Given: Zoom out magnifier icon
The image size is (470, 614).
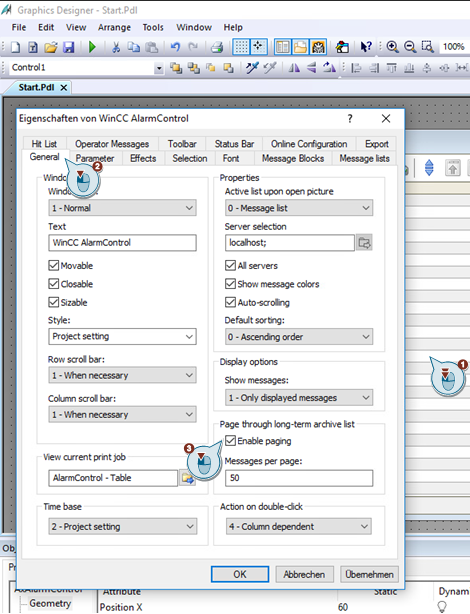Looking at the screenshot, I should click(410, 47).
